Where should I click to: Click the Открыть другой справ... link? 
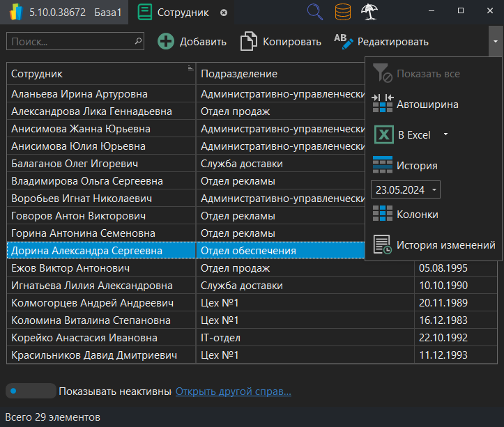click(x=233, y=391)
